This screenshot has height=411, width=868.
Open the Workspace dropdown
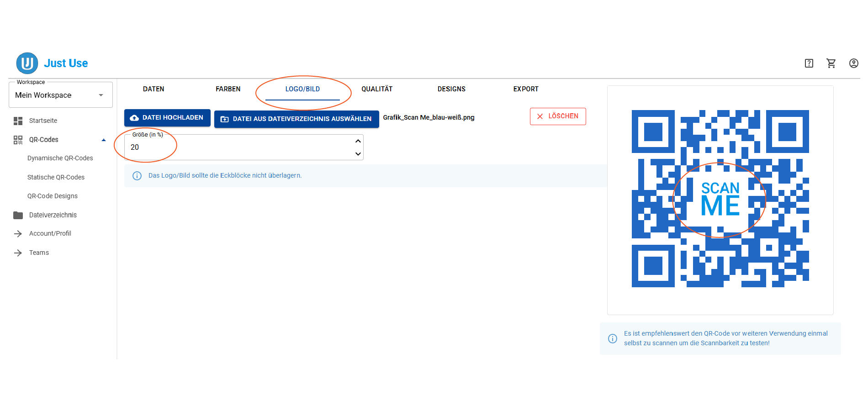(x=61, y=95)
